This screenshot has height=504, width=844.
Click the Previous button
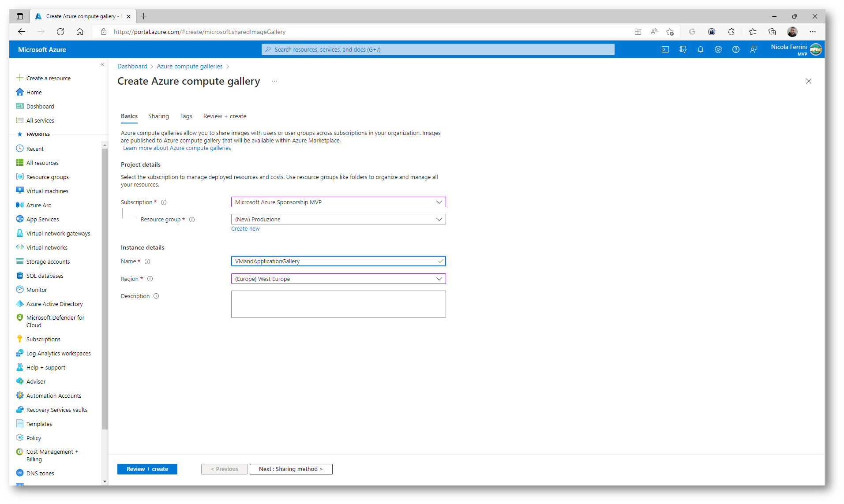[x=224, y=469]
